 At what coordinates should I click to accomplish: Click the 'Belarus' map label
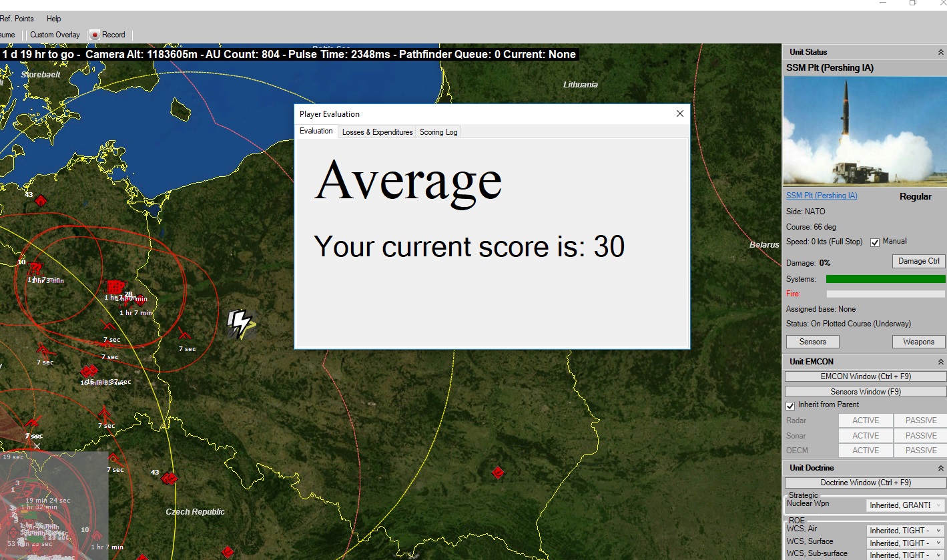pyautogui.click(x=764, y=245)
